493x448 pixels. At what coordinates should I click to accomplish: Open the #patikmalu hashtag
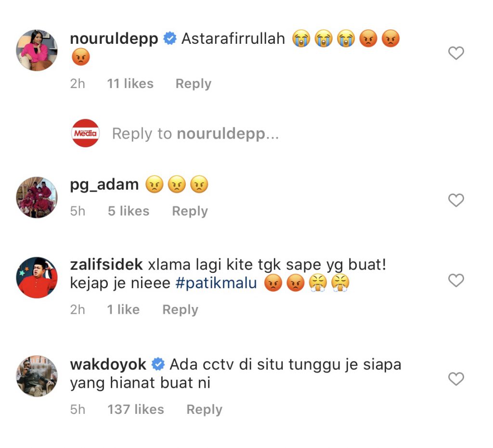(x=216, y=283)
